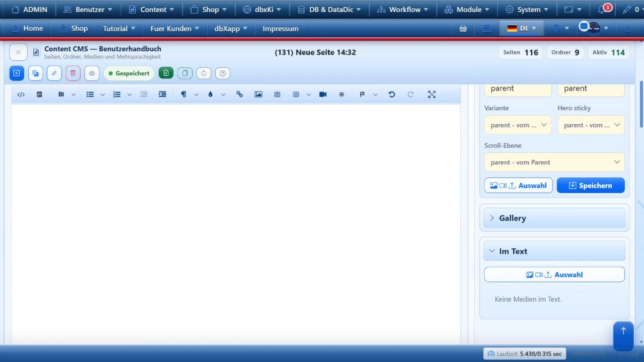Click the insert table icon
Image resolution: width=644 pixels, height=362 pixels.
[296, 95]
